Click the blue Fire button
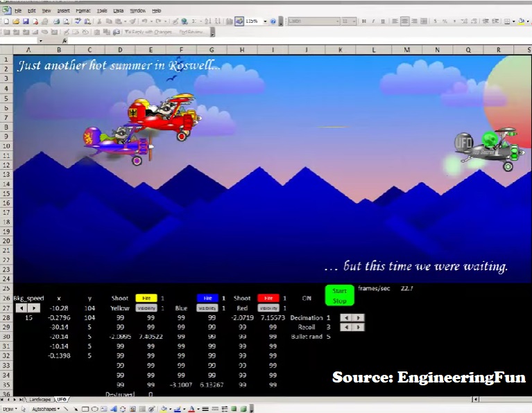This screenshot has width=532, height=413. pos(207,299)
